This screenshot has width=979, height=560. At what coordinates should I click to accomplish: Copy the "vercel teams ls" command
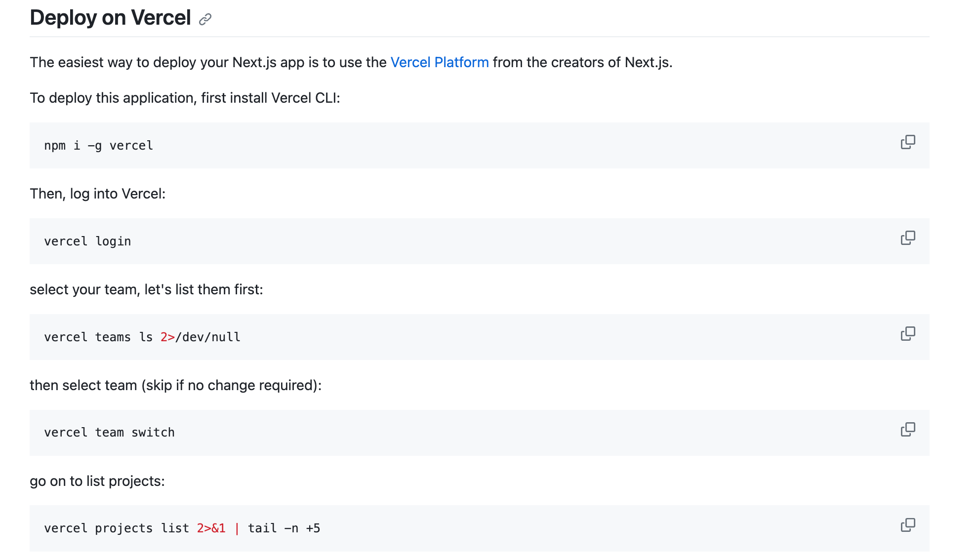[908, 333]
